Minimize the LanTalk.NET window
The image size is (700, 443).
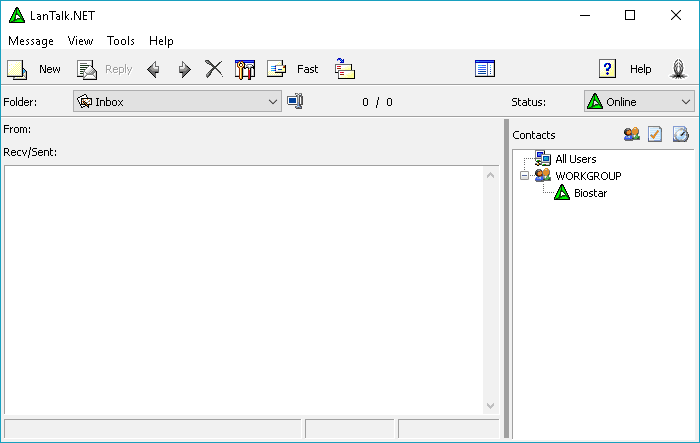click(585, 15)
